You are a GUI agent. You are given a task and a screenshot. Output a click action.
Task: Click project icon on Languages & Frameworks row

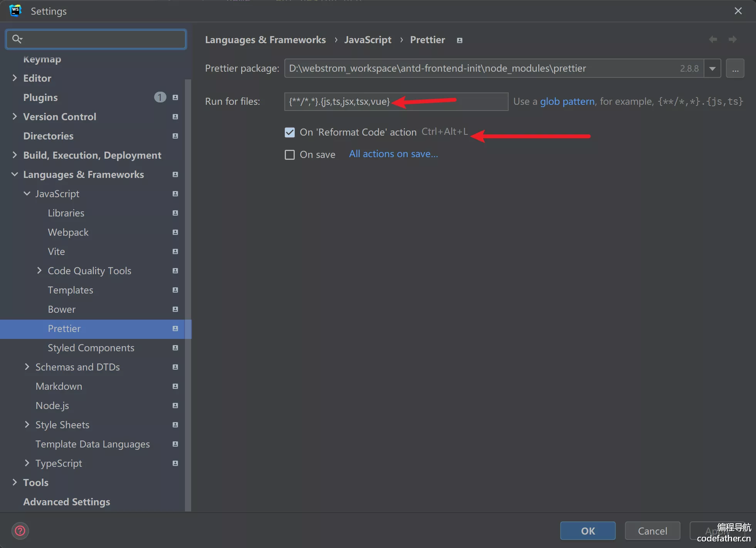[175, 174]
